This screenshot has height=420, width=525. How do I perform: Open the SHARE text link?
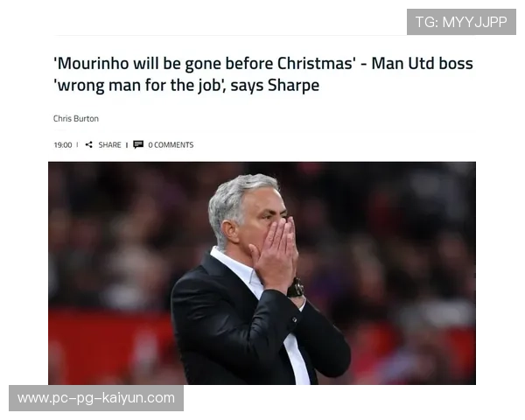tap(110, 144)
